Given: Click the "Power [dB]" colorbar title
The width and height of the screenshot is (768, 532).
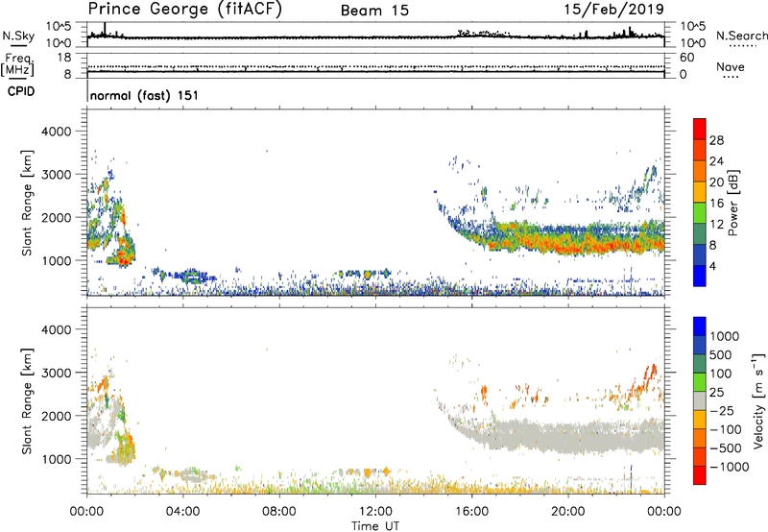Looking at the screenshot, I should click(x=732, y=203).
